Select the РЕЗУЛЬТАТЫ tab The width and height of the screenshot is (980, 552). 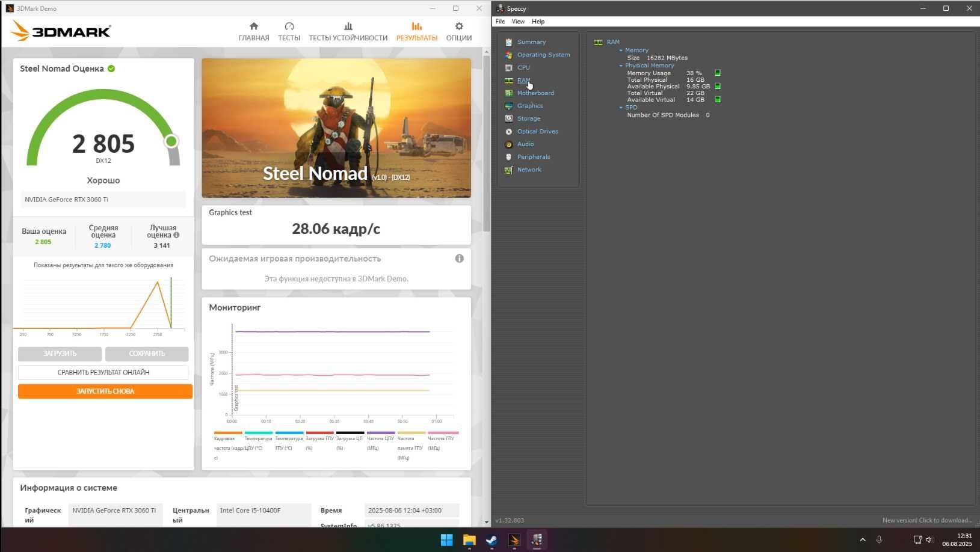pos(416,31)
